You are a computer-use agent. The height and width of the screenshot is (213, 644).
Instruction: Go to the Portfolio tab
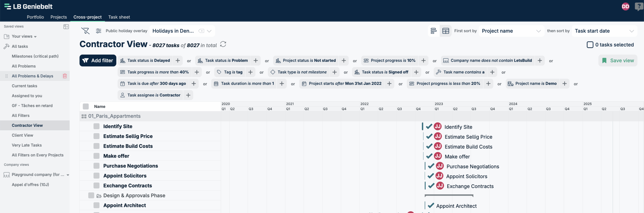(35, 17)
